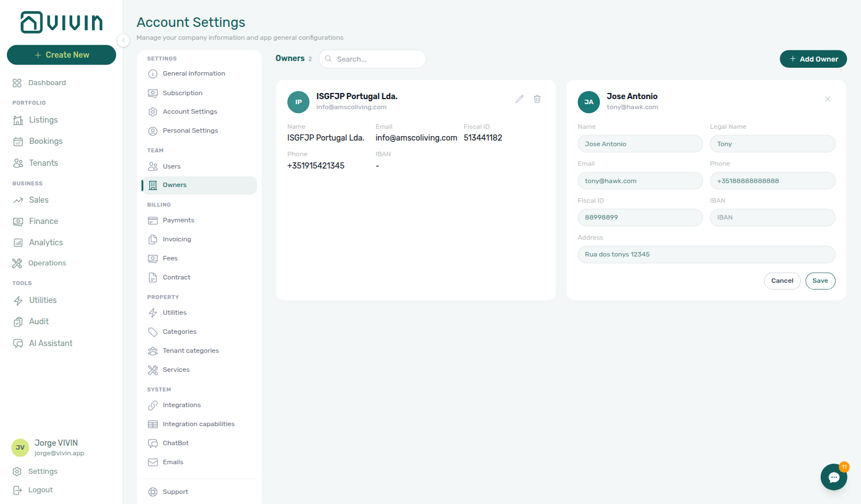Click the VIVIN house logo
This screenshot has width=861, height=504.
pos(62,22)
